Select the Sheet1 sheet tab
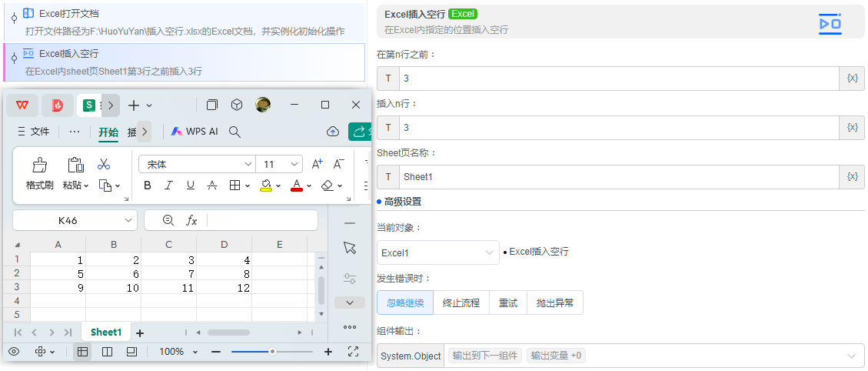This screenshot has width=868, height=371. tap(106, 333)
